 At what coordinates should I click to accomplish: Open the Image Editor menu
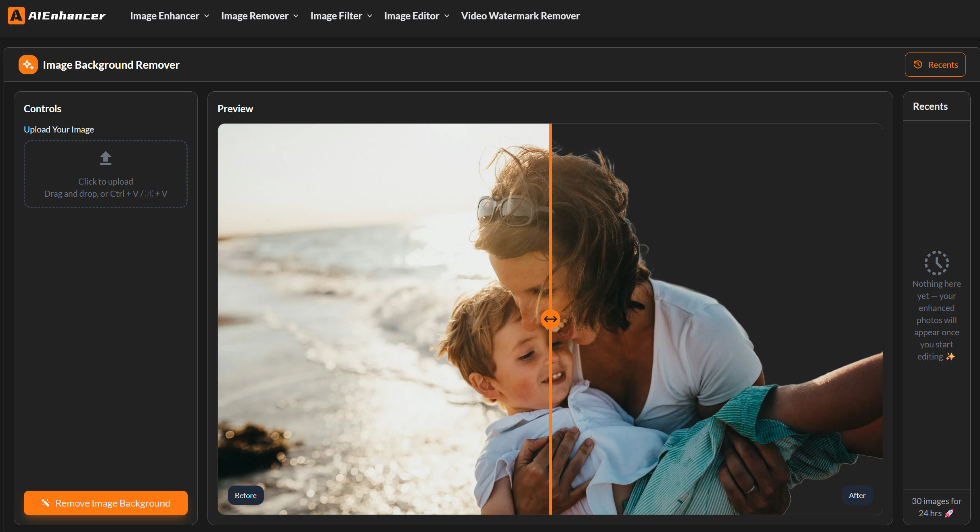pyautogui.click(x=411, y=16)
